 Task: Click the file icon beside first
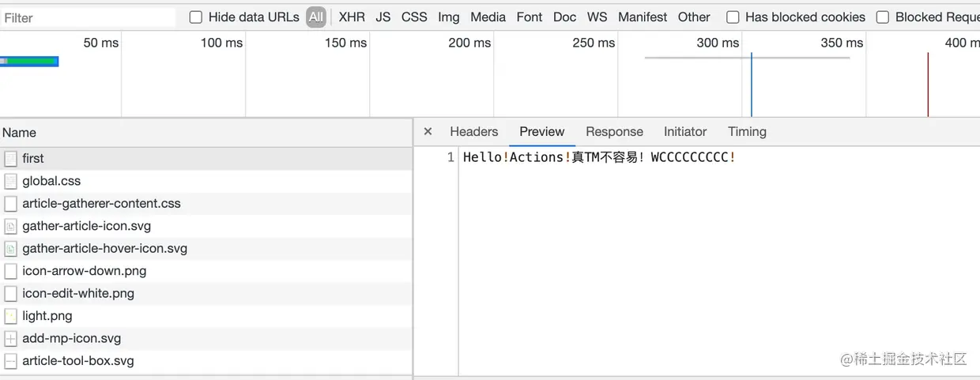(x=10, y=159)
